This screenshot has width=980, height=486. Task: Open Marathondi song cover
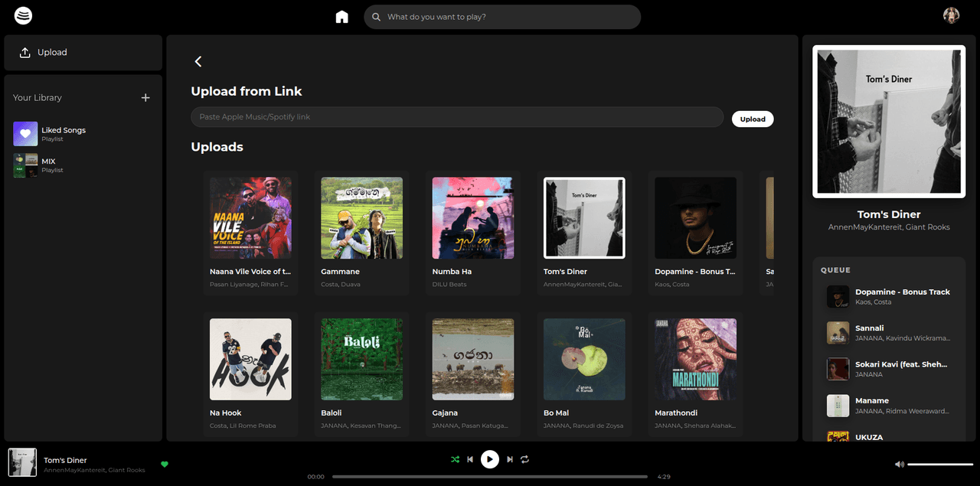click(695, 359)
